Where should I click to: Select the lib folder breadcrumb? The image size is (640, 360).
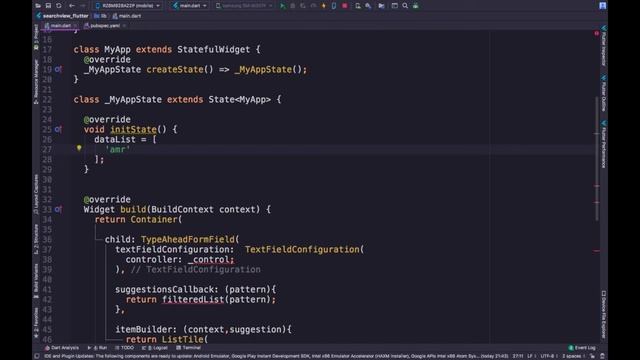pyautogui.click(x=100, y=16)
